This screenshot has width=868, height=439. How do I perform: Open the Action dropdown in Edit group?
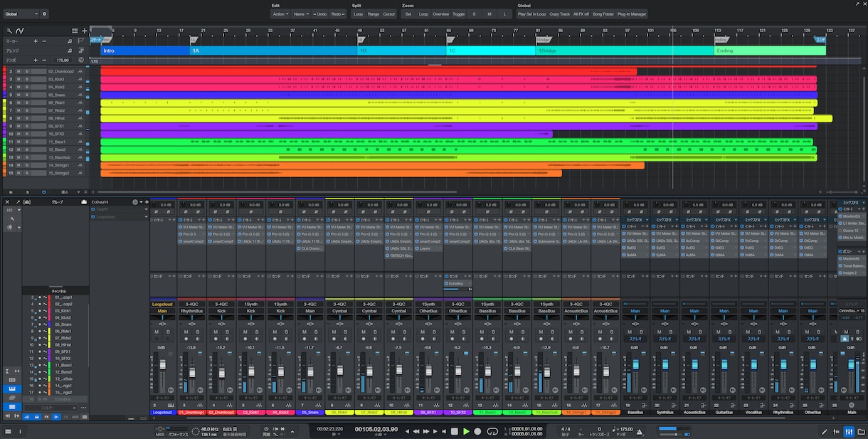tap(280, 14)
